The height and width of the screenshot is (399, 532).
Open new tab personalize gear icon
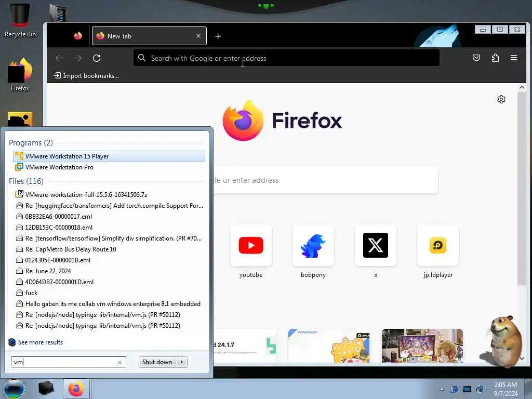[501, 99]
